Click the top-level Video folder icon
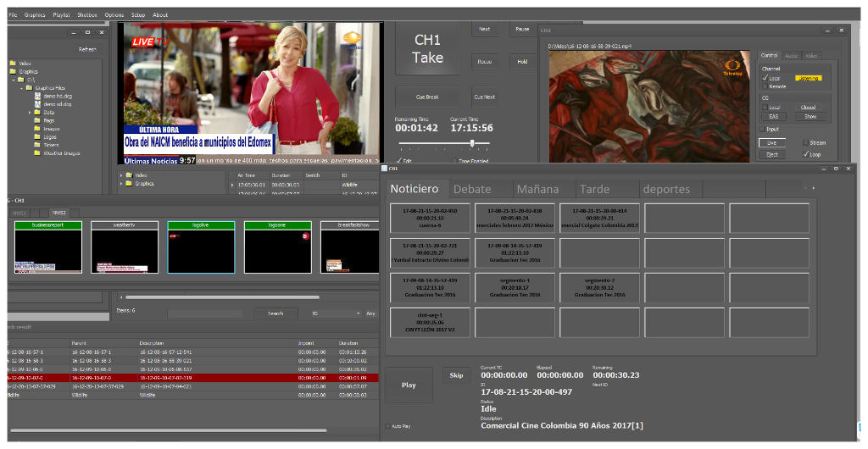The image size is (868, 449). coord(13,63)
